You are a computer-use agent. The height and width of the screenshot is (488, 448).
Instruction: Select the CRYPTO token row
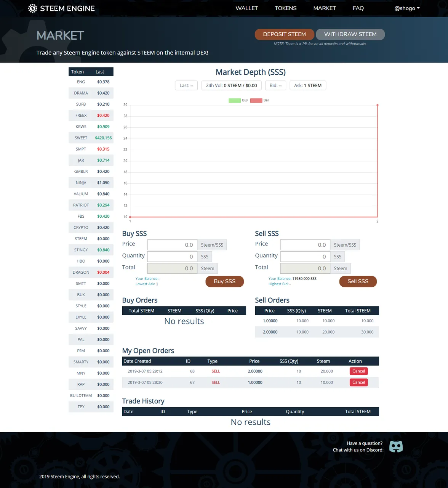pyautogui.click(x=91, y=228)
